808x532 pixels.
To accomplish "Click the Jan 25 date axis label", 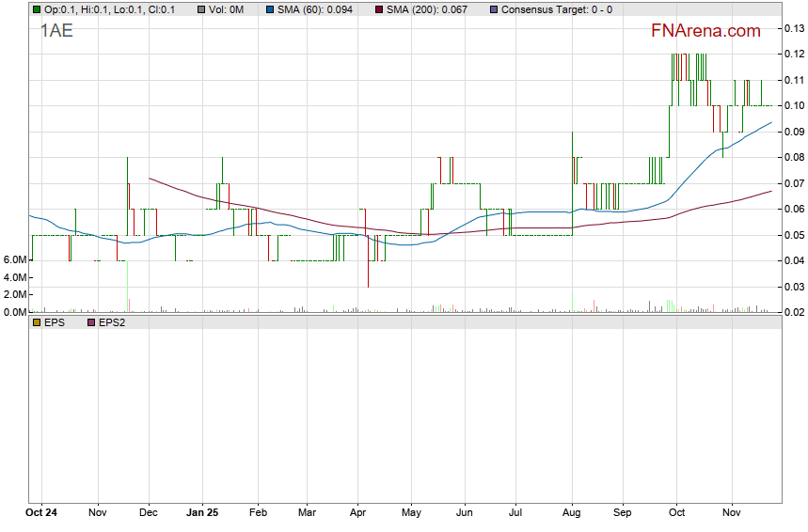I will (202, 513).
